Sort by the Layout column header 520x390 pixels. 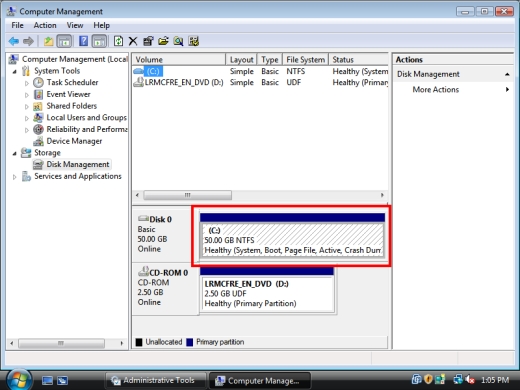click(x=241, y=60)
